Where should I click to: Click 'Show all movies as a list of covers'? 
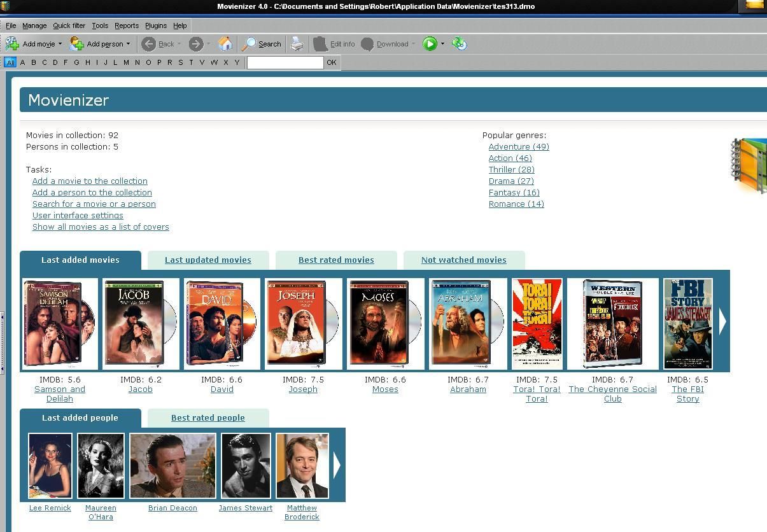(101, 227)
